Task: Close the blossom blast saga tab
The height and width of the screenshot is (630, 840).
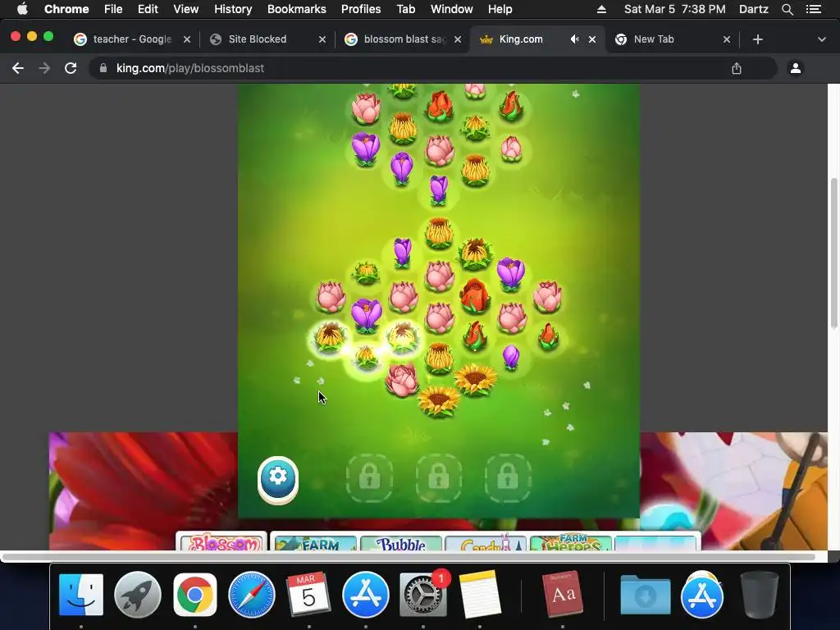Action: pos(458,39)
